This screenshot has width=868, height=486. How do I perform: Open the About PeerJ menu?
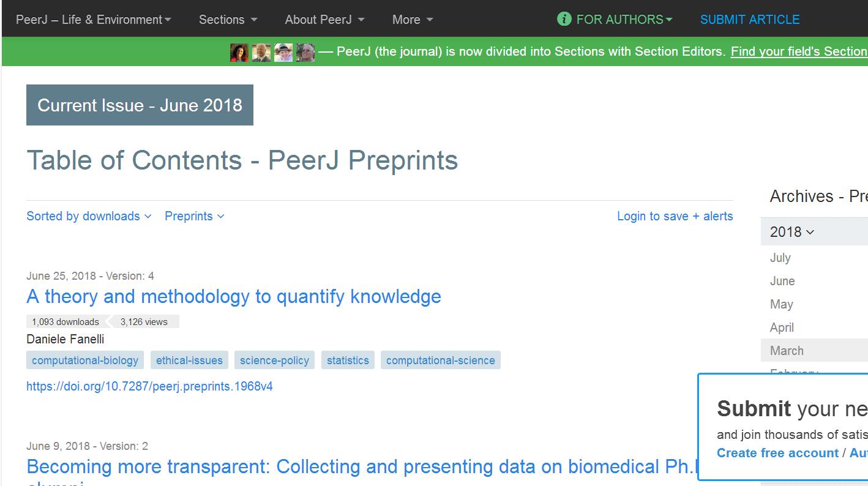coord(324,20)
